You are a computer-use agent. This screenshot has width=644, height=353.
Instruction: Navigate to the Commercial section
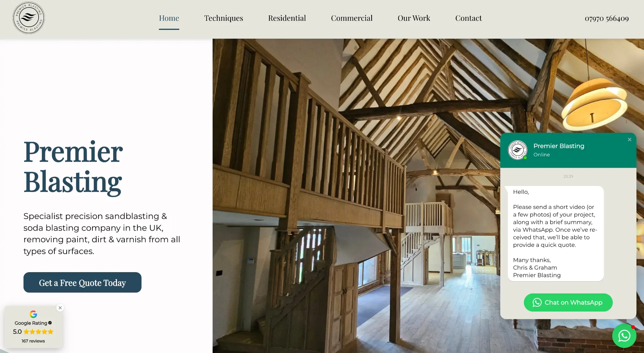pyautogui.click(x=352, y=18)
